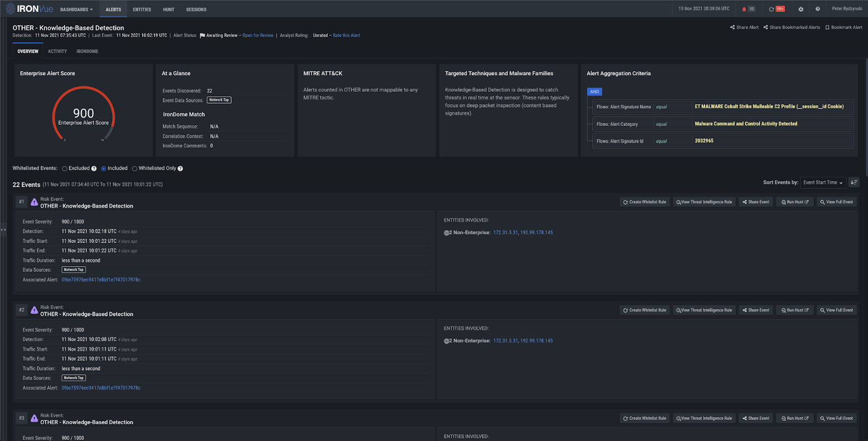Go to the Alerts menu
868x441 pixels.
113,9
